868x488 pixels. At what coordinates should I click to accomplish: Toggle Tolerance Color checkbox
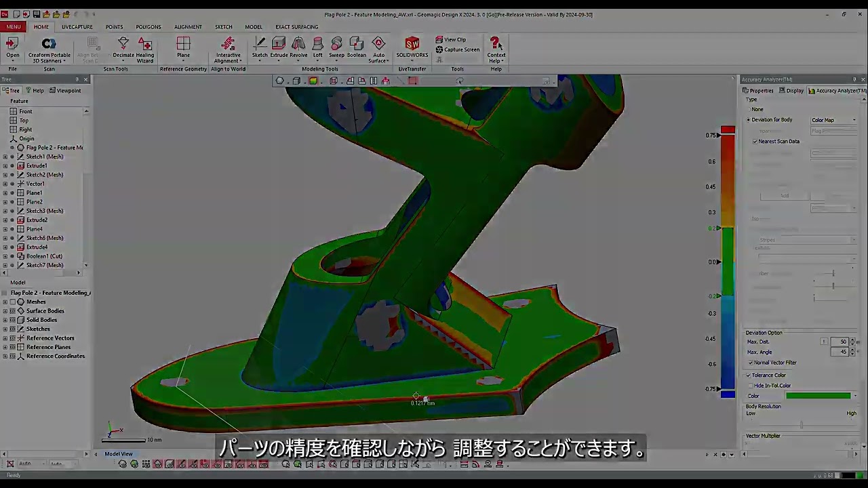[x=749, y=375]
